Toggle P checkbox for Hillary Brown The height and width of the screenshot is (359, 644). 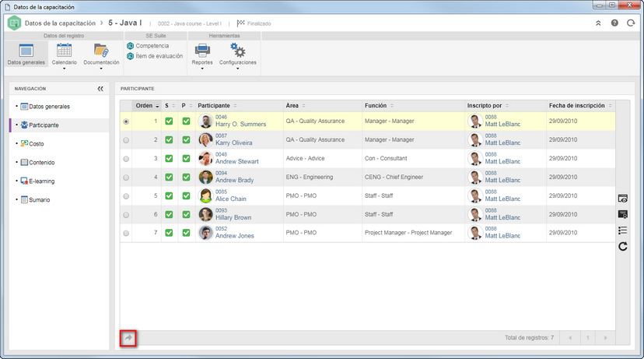click(x=186, y=214)
